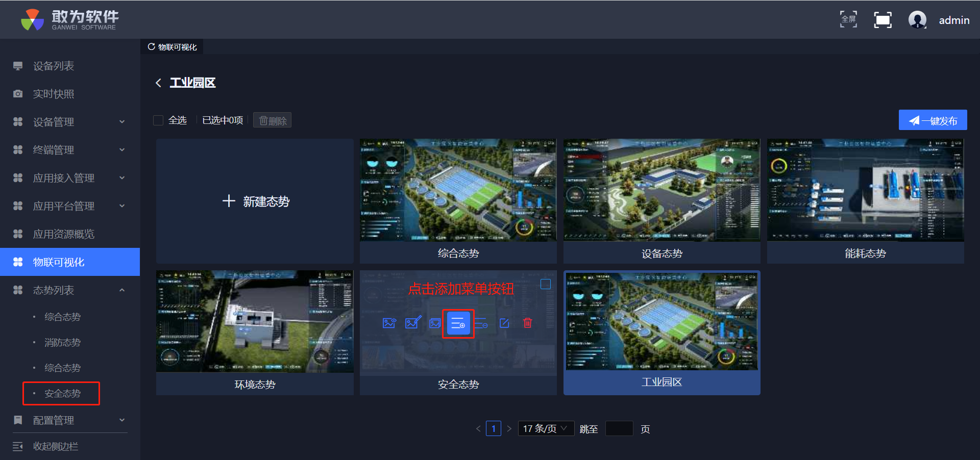The width and height of the screenshot is (980, 460).
Task: Expand the 设备管理 sidebar menu
Action: (122, 122)
